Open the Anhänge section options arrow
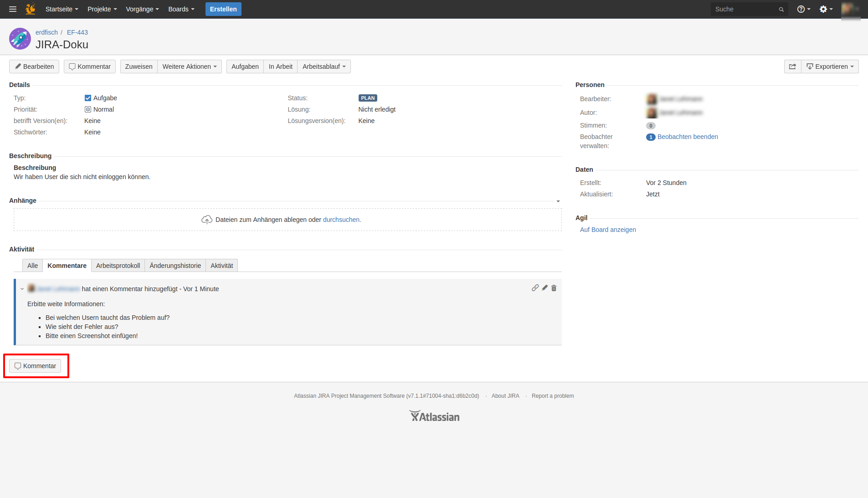 tap(558, 201)
